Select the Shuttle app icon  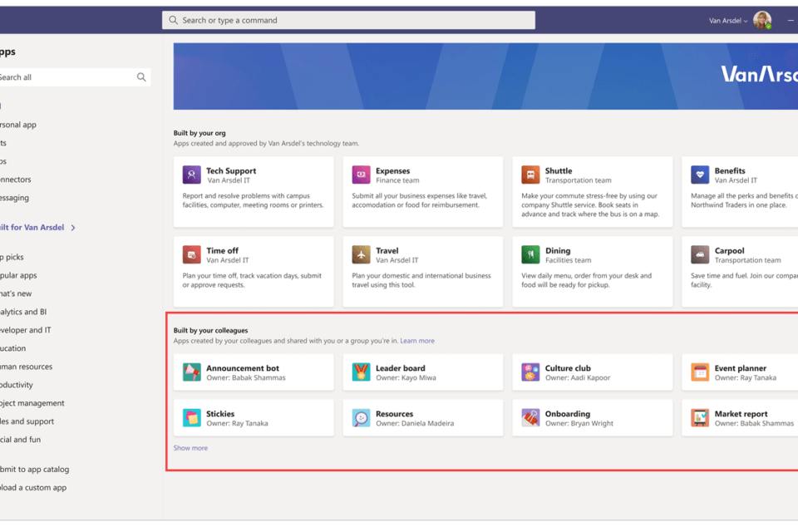click(530, 175)
